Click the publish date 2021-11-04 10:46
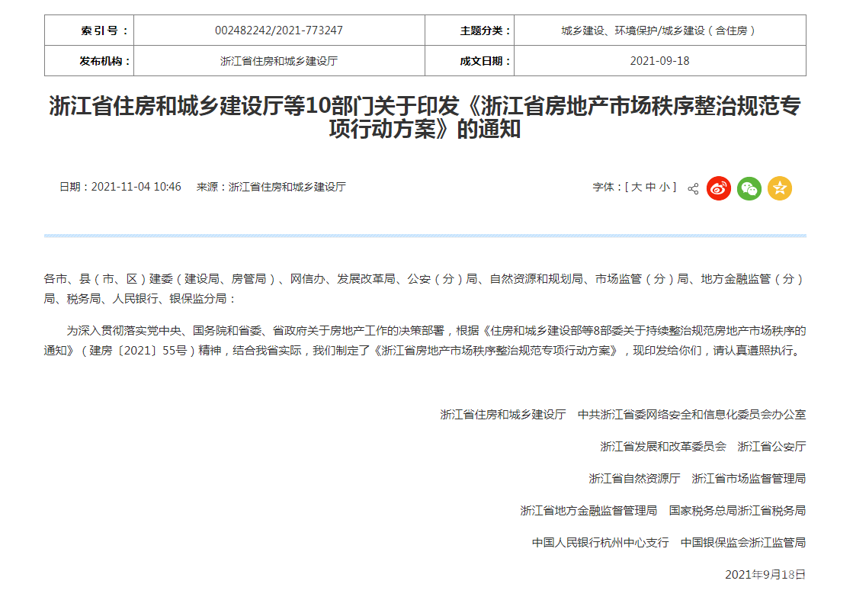The width and height of the screenshot is (853, 616). [x=136, y=187]
